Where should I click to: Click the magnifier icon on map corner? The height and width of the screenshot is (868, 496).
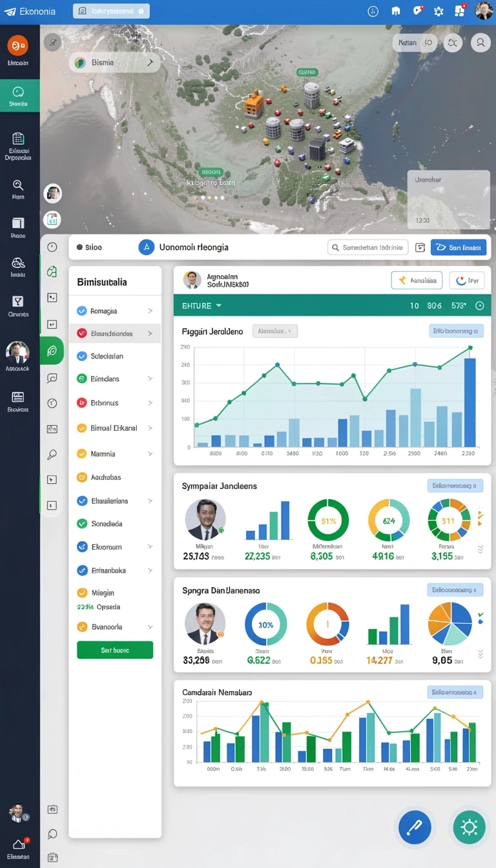tap(480, 43)
